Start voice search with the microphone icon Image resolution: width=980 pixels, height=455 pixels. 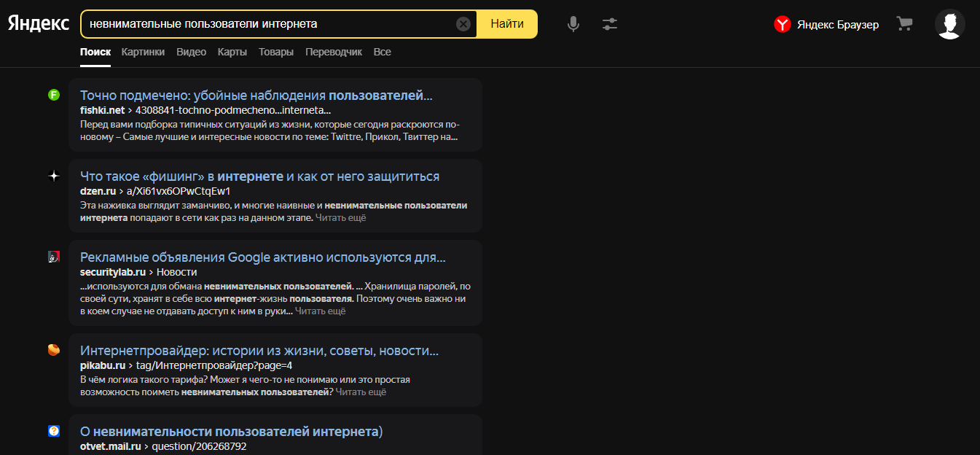(x=573, y=24)
